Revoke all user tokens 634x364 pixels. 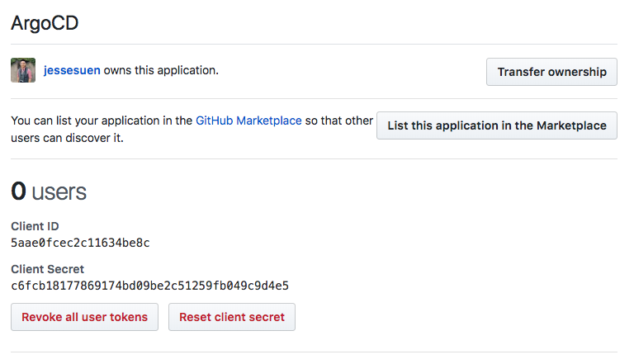point(84,317)
